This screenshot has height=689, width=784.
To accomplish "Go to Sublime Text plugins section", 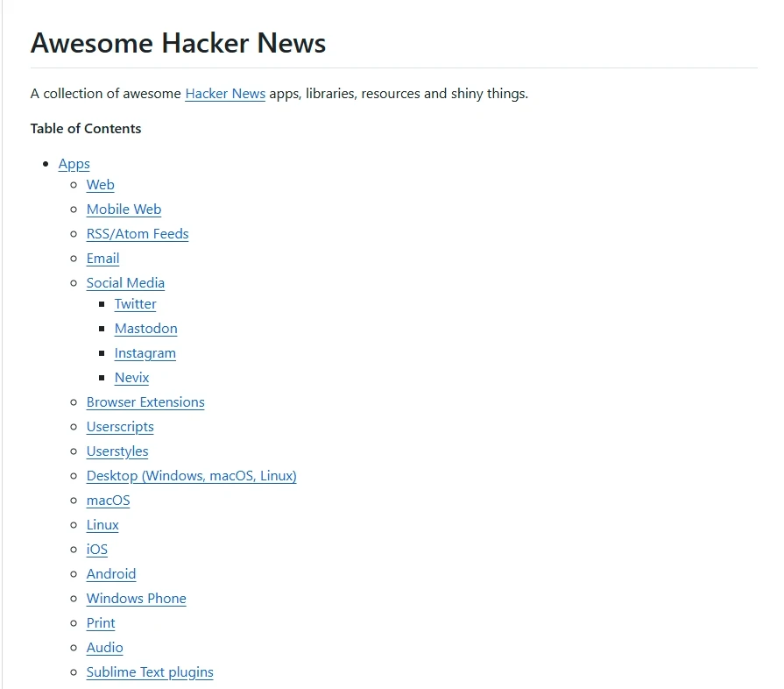I will (x=150, y=672).
